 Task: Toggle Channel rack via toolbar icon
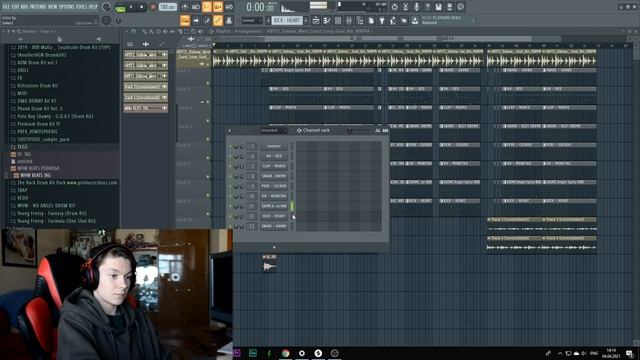coord(338,20)
